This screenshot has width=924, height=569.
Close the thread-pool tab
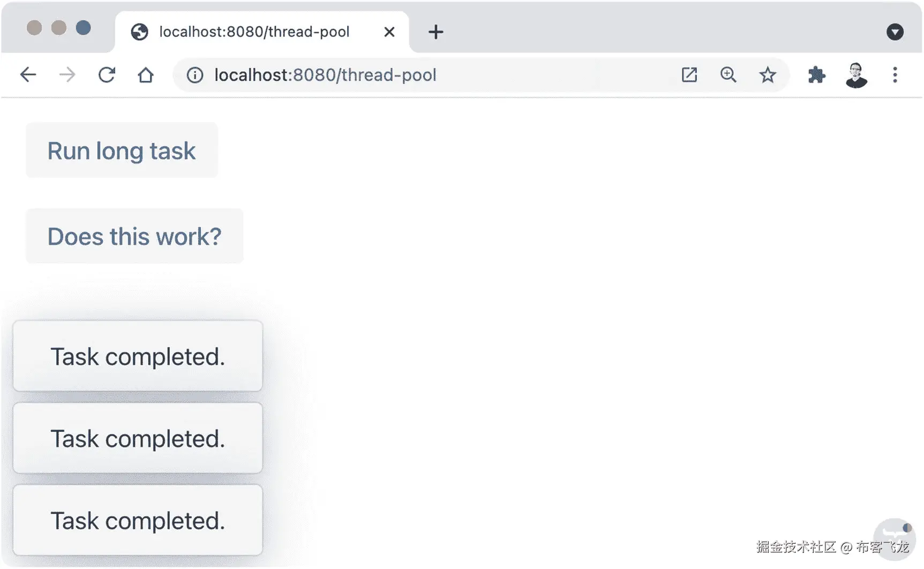point(389,32)
